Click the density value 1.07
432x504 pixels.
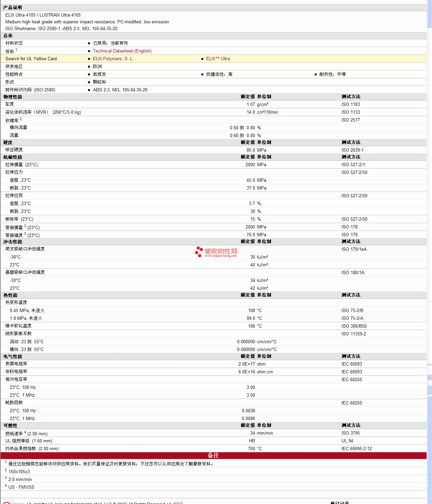[251, 104]
